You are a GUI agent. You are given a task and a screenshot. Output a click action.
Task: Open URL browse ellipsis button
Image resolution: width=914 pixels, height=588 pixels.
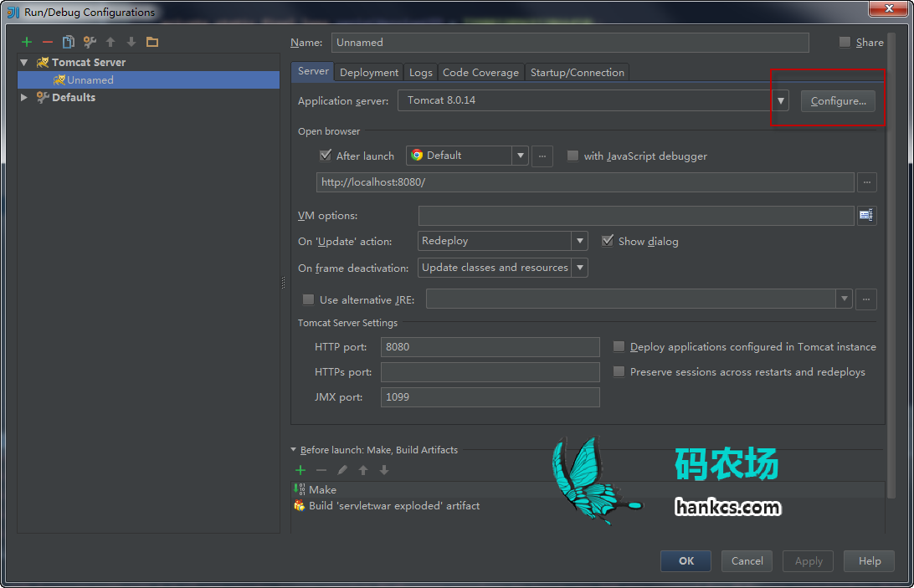click(867, 182)
